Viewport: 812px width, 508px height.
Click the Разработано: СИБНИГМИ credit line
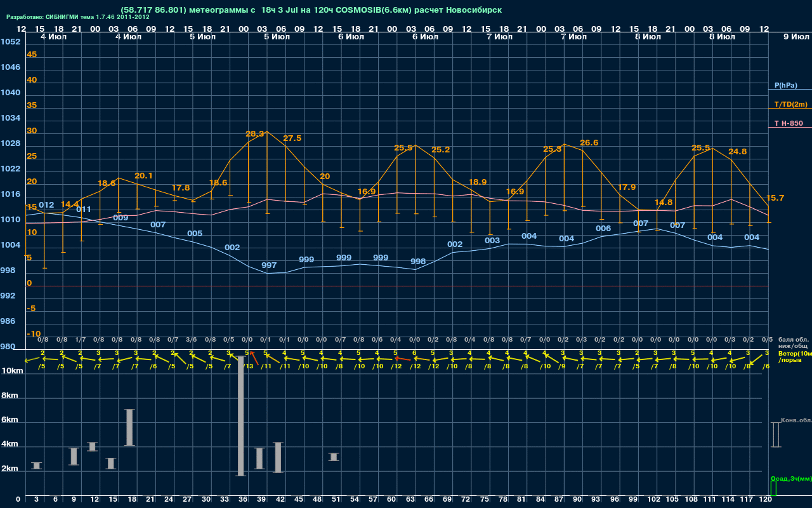click(x=78, y=17)
